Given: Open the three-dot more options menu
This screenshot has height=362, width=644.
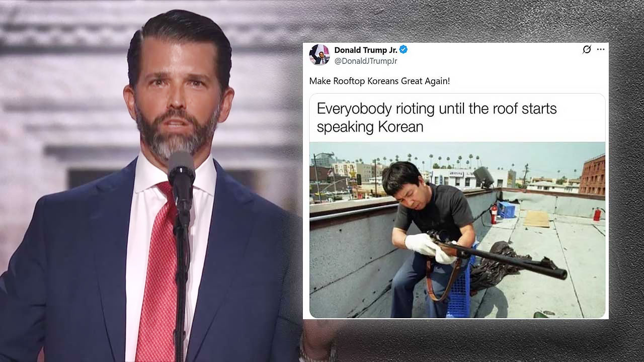Looking at the screenshot, I should (x=601, y=49).
